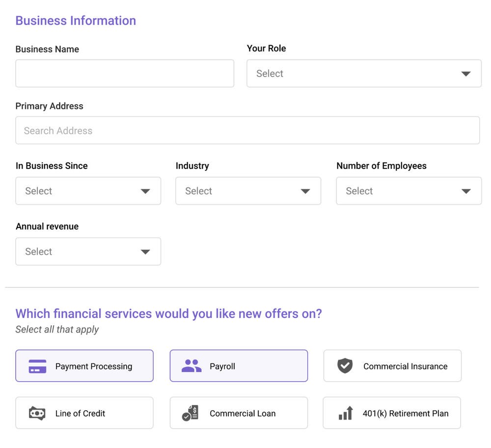Viewport: 491px width, 448px height.
Task: Focus the Business Name input field
Action: 125,74
